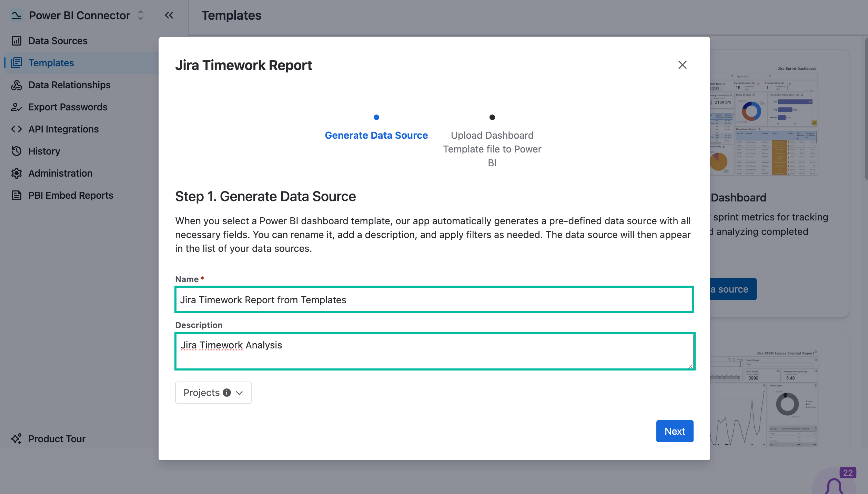Click into the Description text area
This screenshot has width=868, height=494.
coord(434,351)
